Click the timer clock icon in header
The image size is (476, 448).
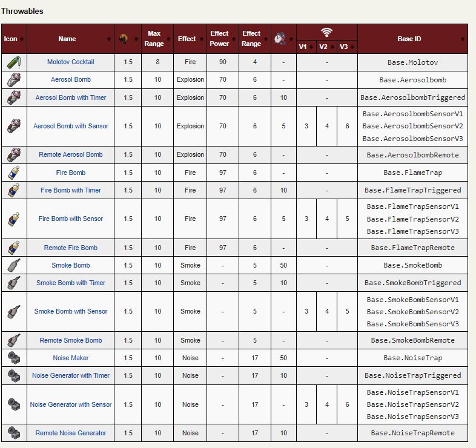[x=280, y=39]
